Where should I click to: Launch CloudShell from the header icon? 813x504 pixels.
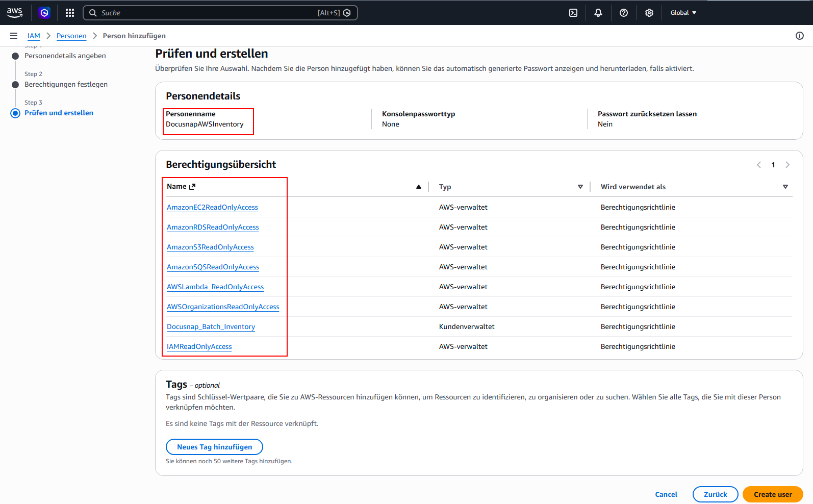pyautogui.click(x=573, y=13)
